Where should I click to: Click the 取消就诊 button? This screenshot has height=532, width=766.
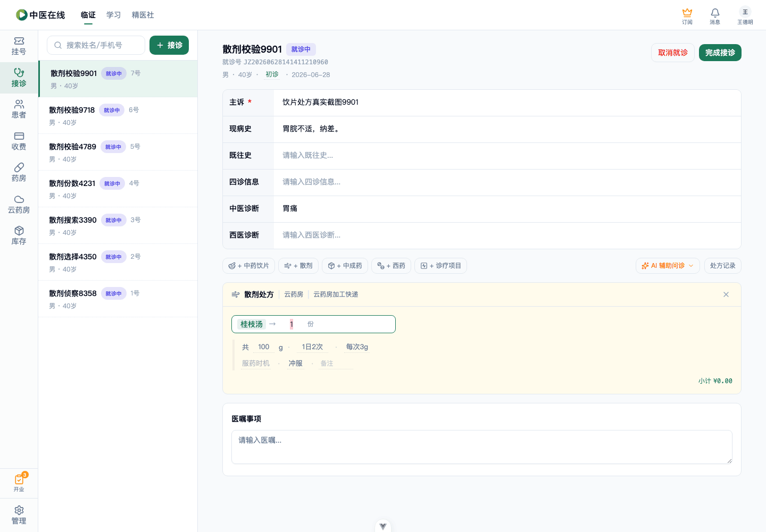pos(673,53)
